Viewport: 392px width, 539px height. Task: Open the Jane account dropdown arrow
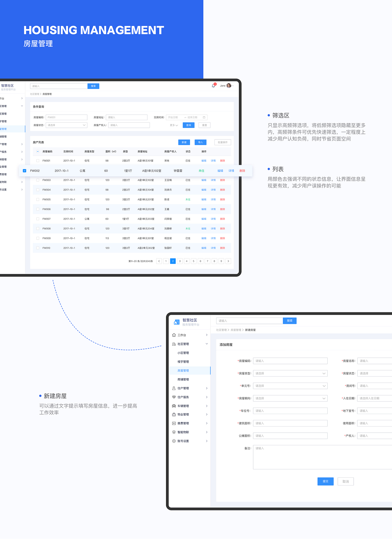[x=233, y=86]
